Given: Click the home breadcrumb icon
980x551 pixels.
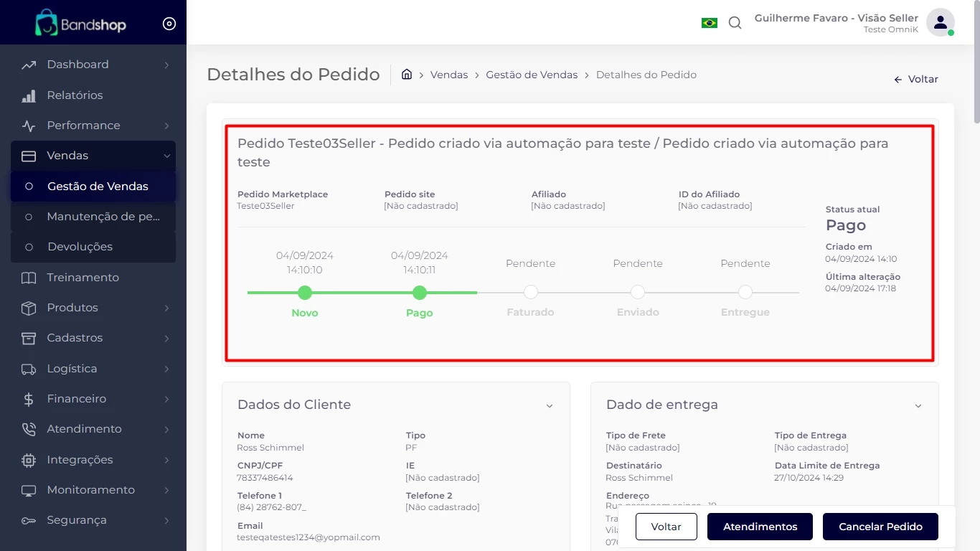Looking at the screenshot, I should tap(407, 75).
